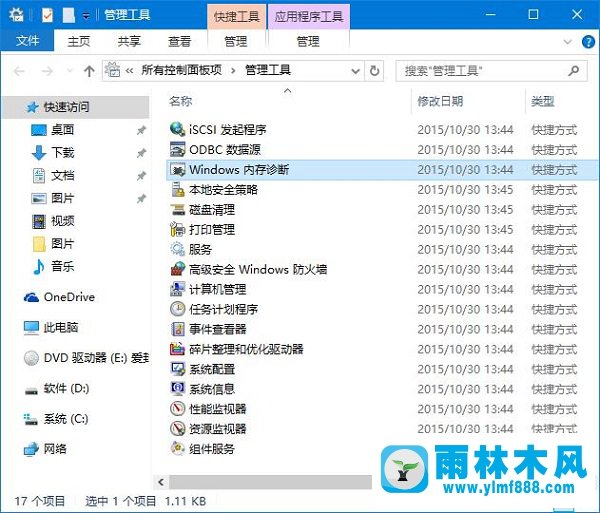Image resolution: width=600 pixels, height=513 pixels.
Task: Click 所有控制面板项 in the address bar
Action: coord(181,70)
